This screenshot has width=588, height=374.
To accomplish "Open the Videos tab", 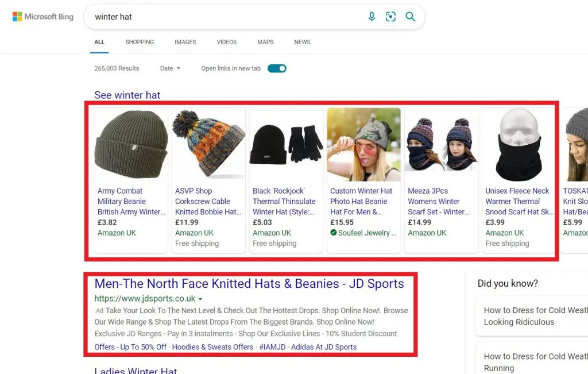I will click(226, 42).
